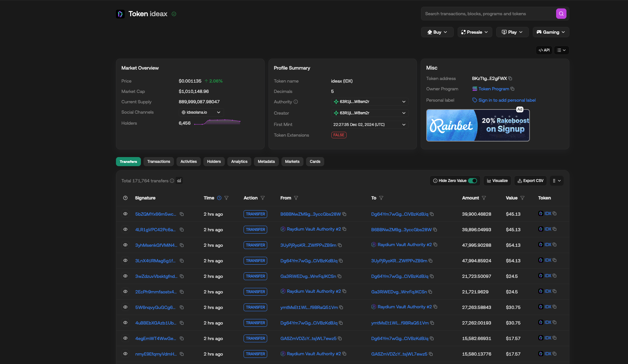Click the Rainbet advertisement banner
This screenshot has width=628, height=364.
[x=478, y=125]
